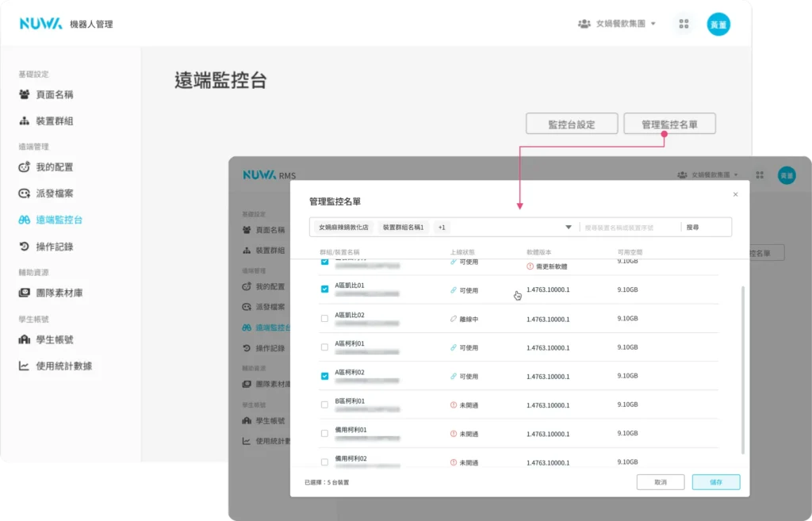This screenshot has height=521, width=812.
Task: Click the 我的配置 robot icon
Action: 25,167
